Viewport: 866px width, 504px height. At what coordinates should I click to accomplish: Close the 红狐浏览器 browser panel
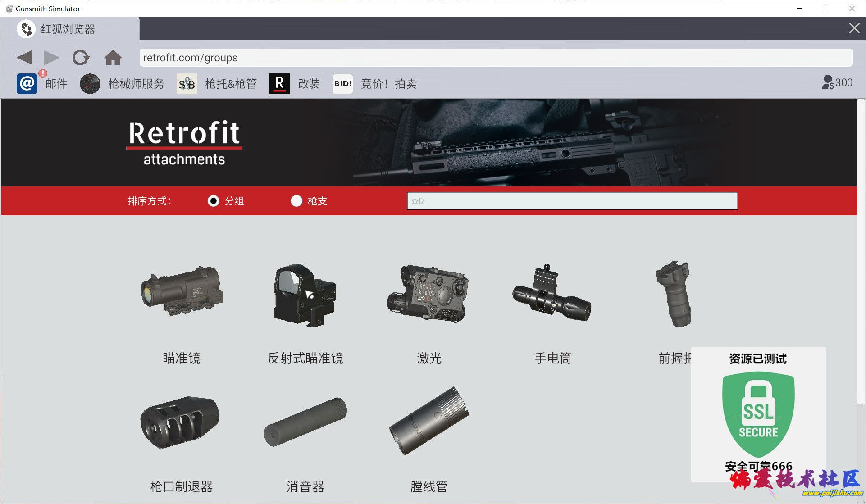pyautogui.click(x=854, y=28)
